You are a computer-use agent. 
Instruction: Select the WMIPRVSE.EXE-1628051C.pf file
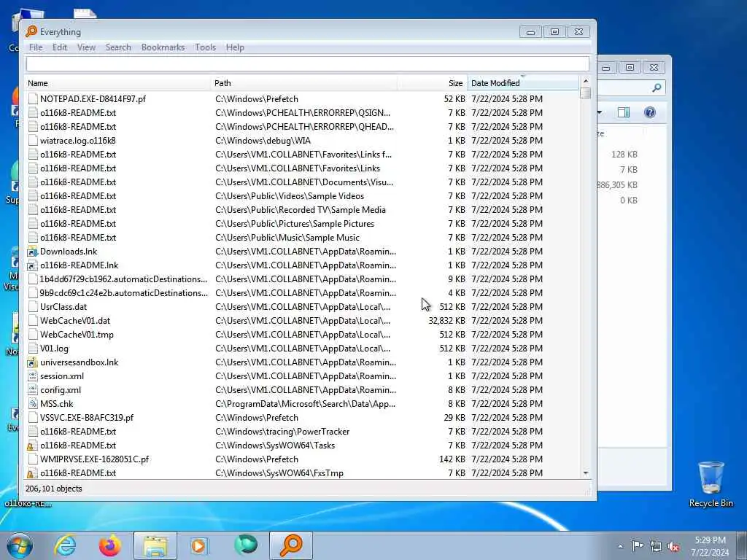[x=94, y=459]
